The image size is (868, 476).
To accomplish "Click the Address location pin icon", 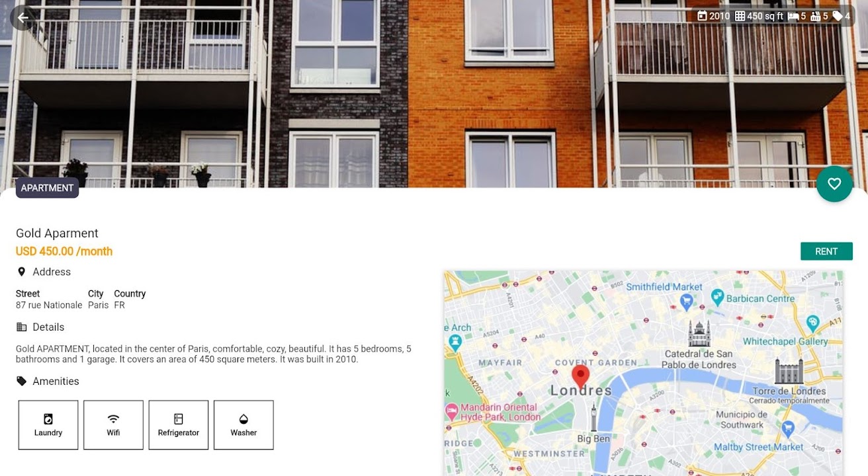I will (21, 272).
